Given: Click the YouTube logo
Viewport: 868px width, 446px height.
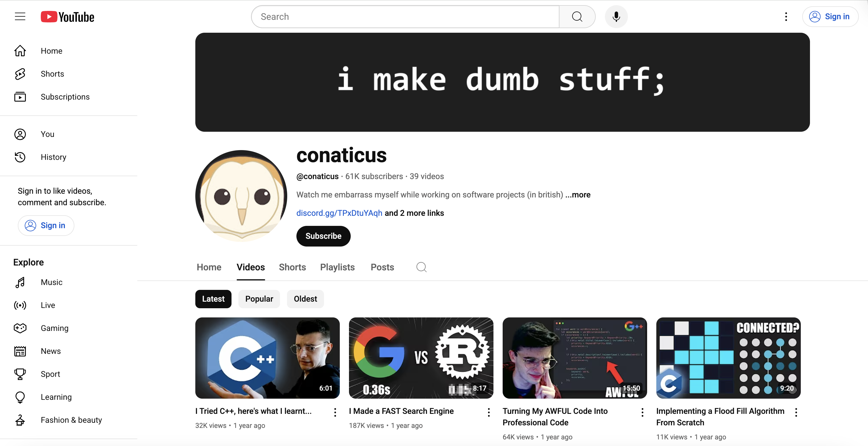Looking at the screenshot, I should tap(67, 17).
